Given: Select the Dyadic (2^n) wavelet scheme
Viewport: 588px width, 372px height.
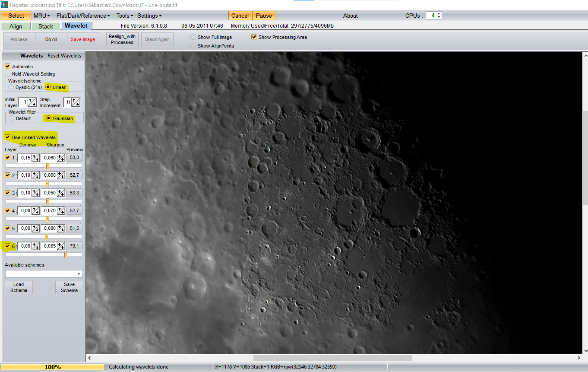Looking at the screenshot, I should coord(12,87).
